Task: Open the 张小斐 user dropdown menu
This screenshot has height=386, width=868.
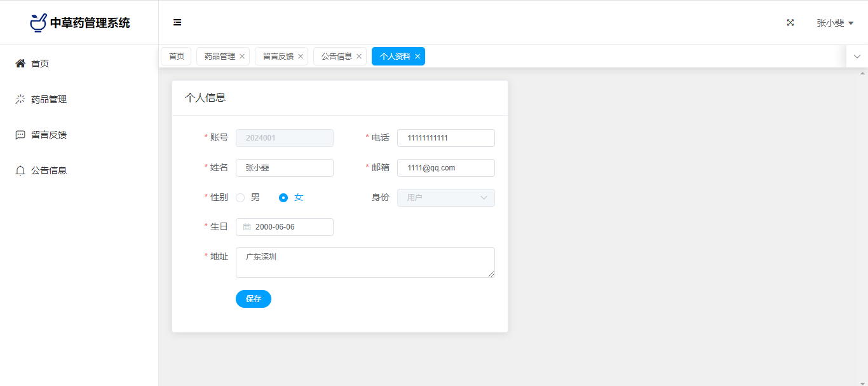Action: pos(834,23)
